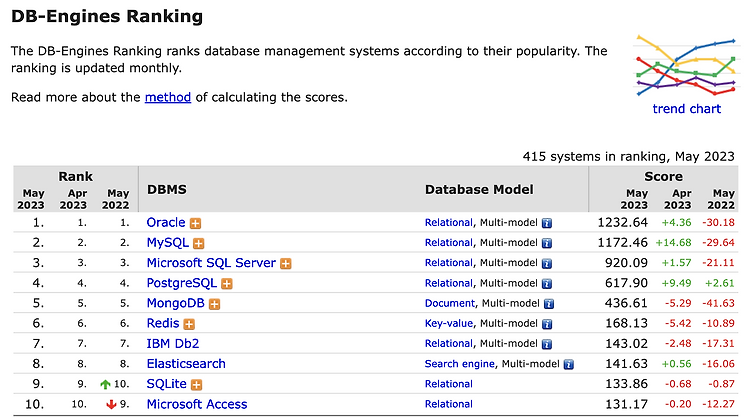Click '415 systems in ranking, May 2023' text
Image resolution: width=750 pixels, height=418 pixels.
click(629, 156)
